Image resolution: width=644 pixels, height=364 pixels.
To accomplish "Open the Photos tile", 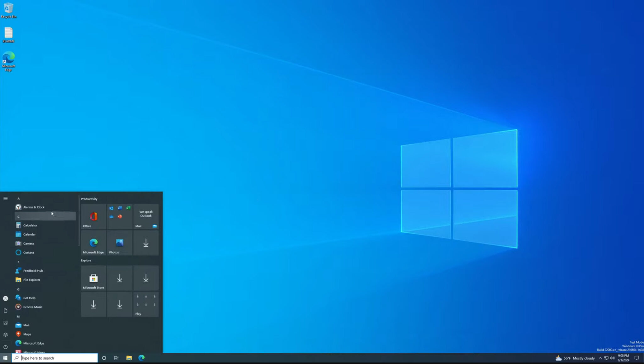I will (x=119, y=243).
